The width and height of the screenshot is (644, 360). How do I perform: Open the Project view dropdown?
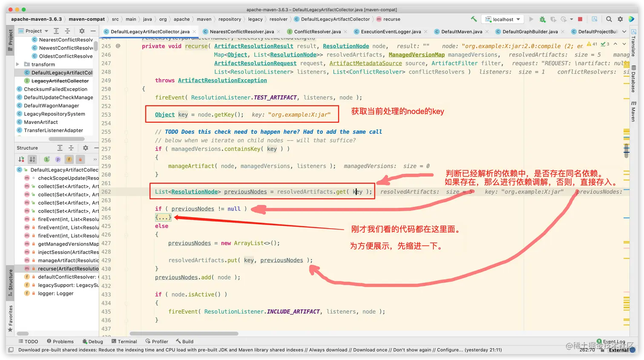34,31
